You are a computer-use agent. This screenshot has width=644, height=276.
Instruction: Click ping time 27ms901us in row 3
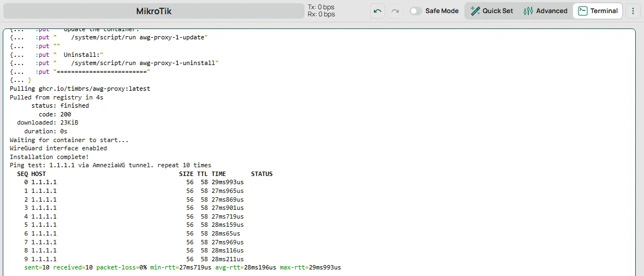point(228,208)
